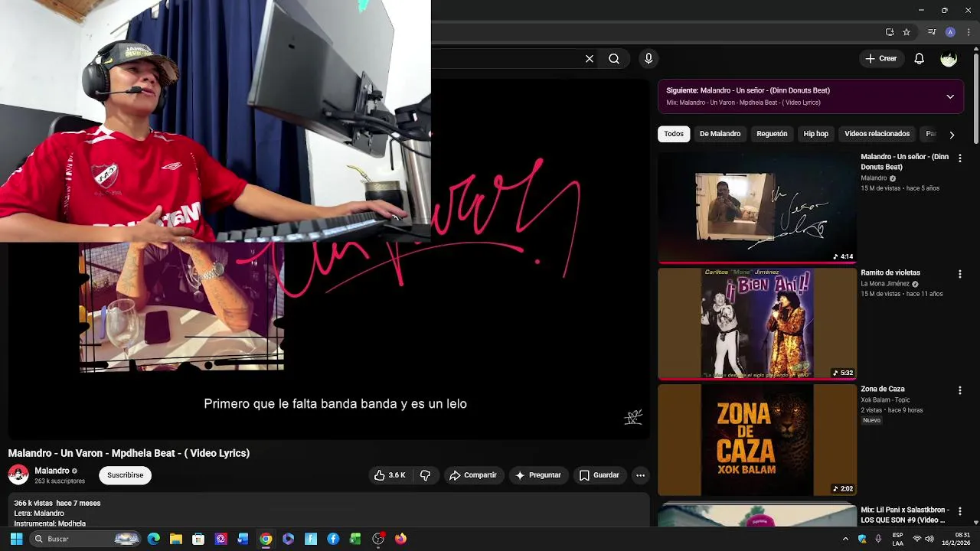Open the YouTube account avatar menu
This screenshot has width=980, height=551.
(949, 59)
